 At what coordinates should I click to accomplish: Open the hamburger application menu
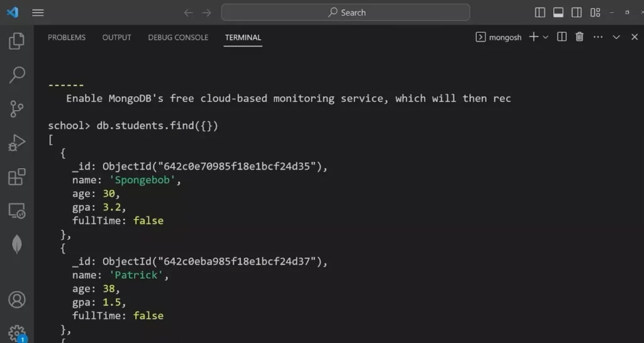tap(38, 13)
